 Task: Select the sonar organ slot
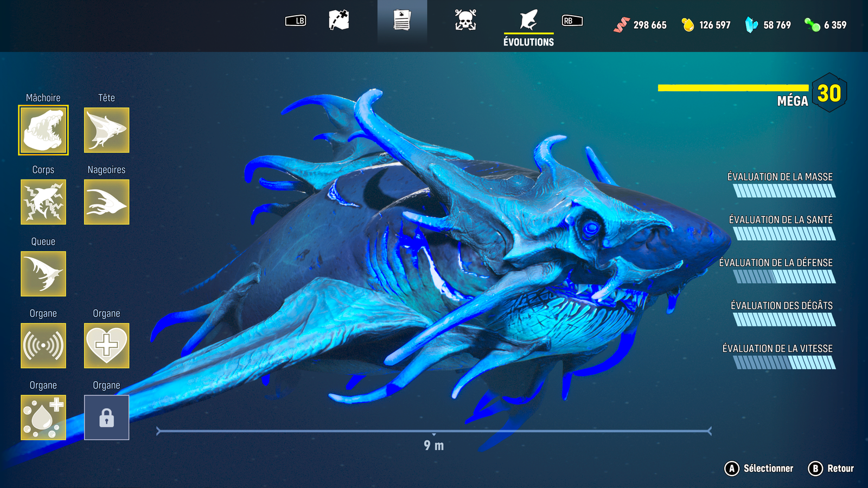(x=43, y=345)
